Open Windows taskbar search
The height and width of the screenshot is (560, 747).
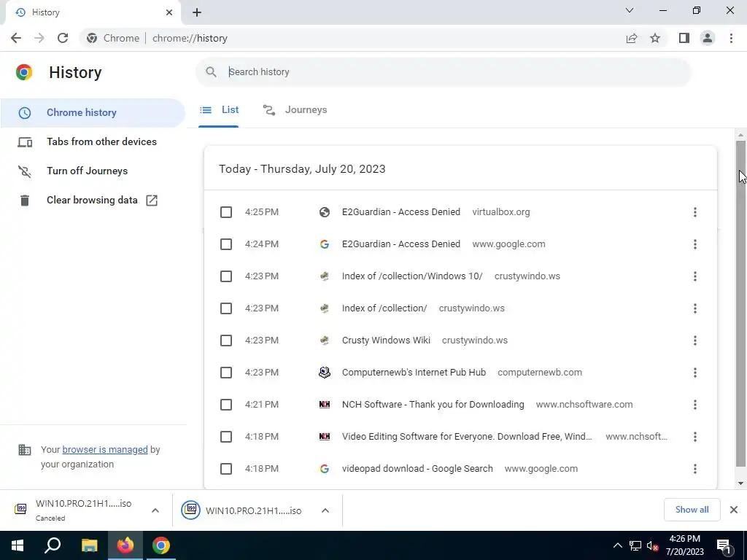coord(53,545)
